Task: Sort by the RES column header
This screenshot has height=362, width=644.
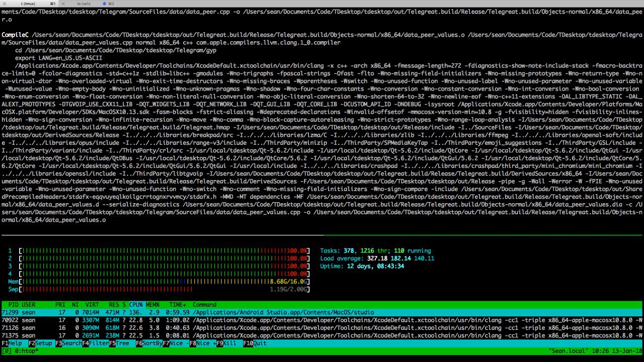Action: point(114,305)
